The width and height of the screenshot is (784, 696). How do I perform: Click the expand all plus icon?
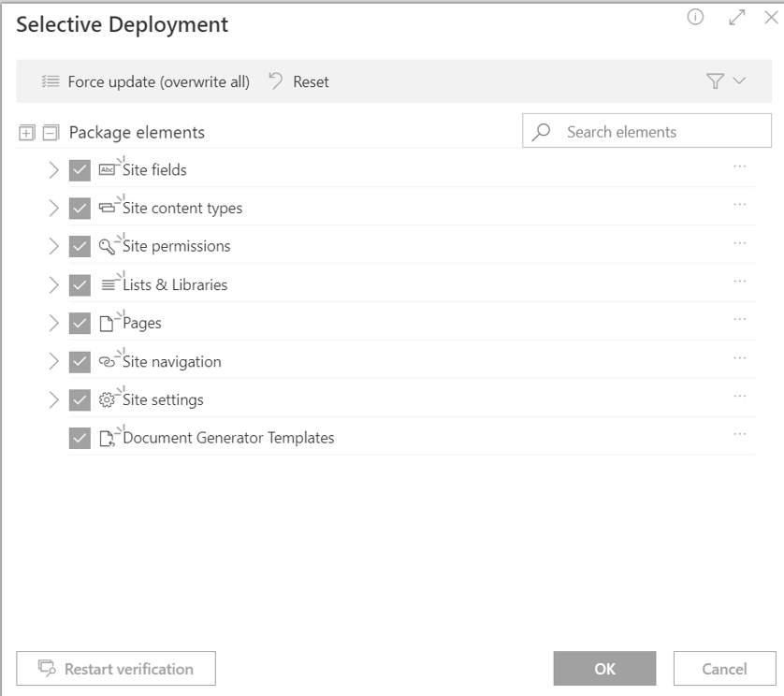(x=27, y=133)
